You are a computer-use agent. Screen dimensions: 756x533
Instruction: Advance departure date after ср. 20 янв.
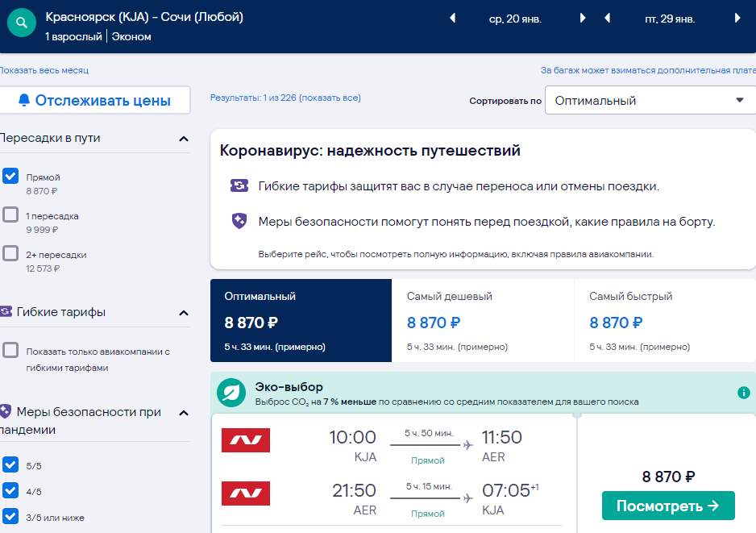583,19
